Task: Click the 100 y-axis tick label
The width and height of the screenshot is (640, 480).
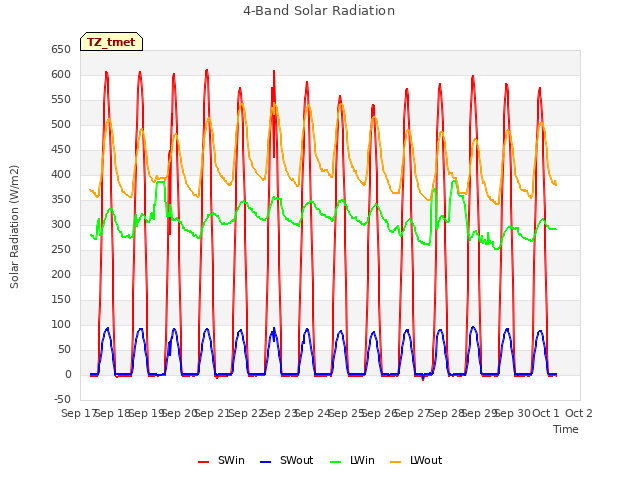Action: [61, 324]
